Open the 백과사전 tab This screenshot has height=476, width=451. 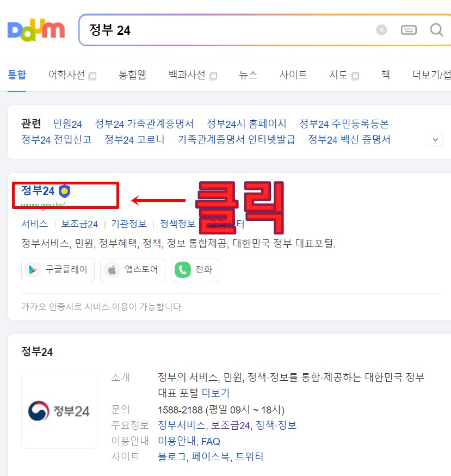pos(187,75)
